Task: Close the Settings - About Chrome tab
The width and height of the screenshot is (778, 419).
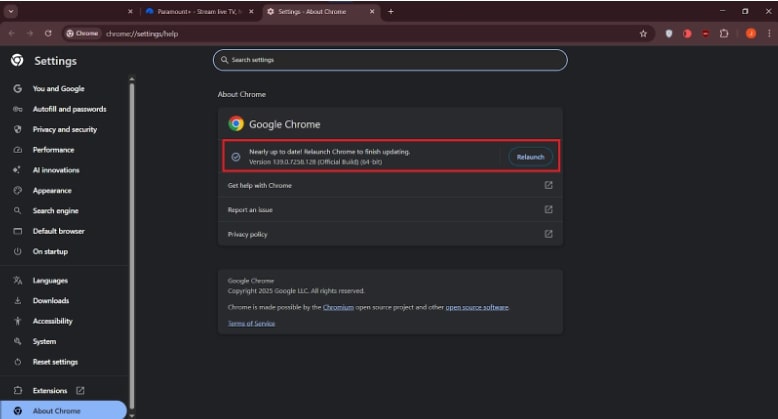Action: pyautogui.click(x=372, y=11)
